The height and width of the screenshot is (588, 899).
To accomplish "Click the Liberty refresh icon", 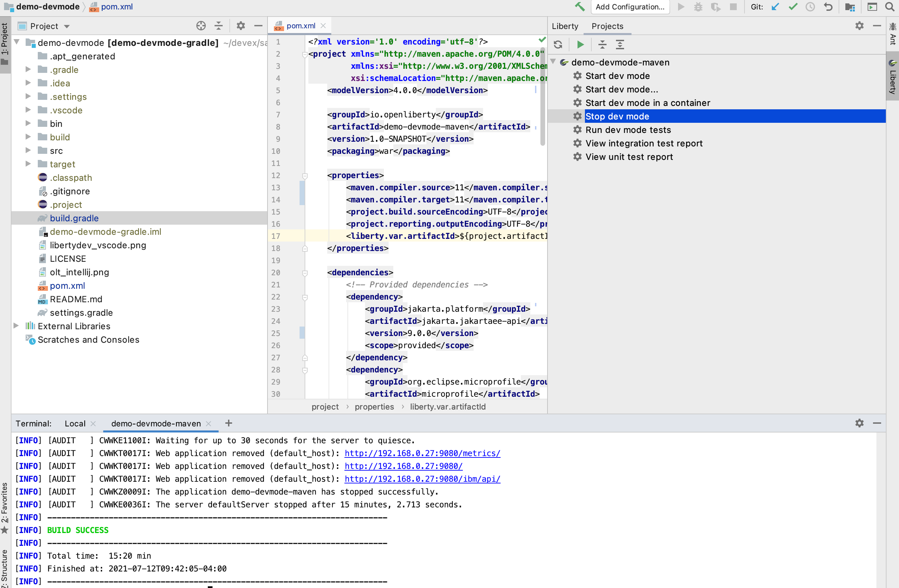I will point(558,45).
